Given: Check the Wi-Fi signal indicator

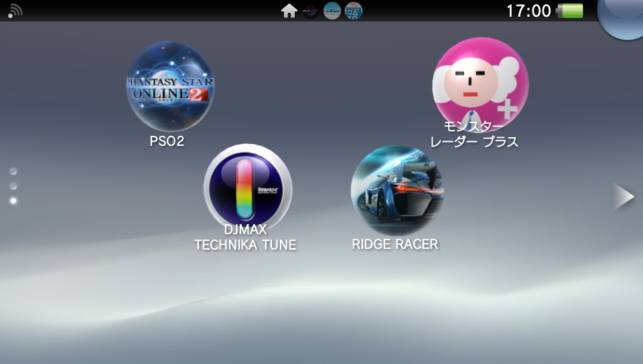Looking at the screenshot, I should [15, 11].
